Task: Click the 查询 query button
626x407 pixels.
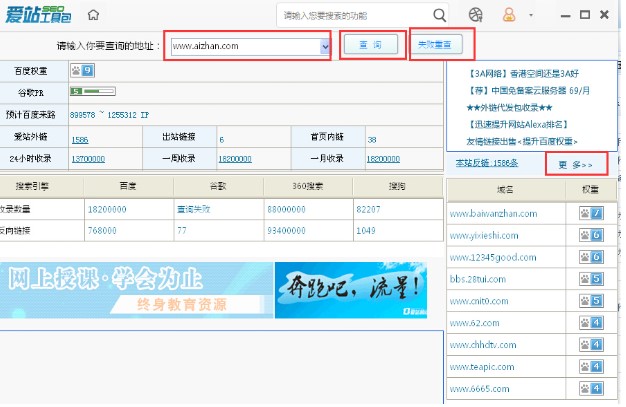Action: [x=371, y=44]
